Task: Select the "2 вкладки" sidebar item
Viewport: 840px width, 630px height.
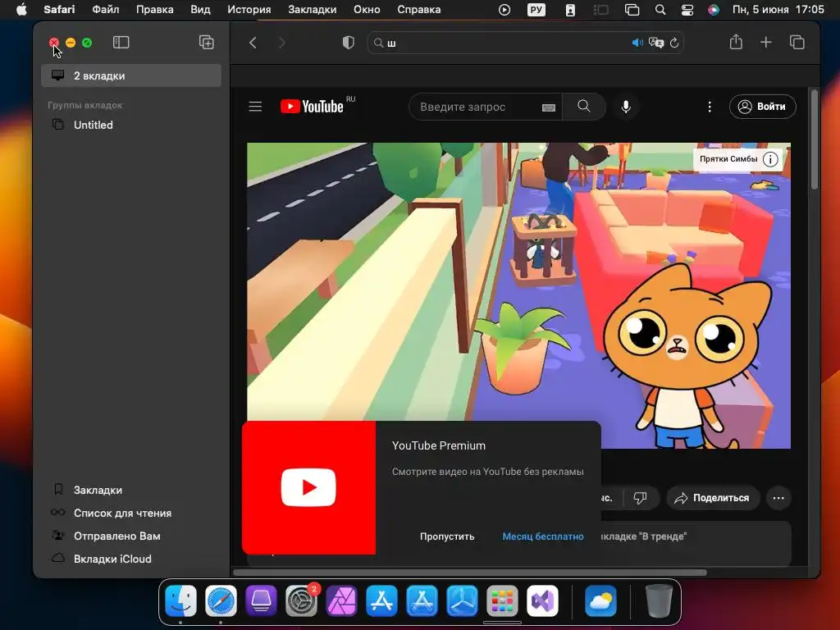Action: coord(131,75)
